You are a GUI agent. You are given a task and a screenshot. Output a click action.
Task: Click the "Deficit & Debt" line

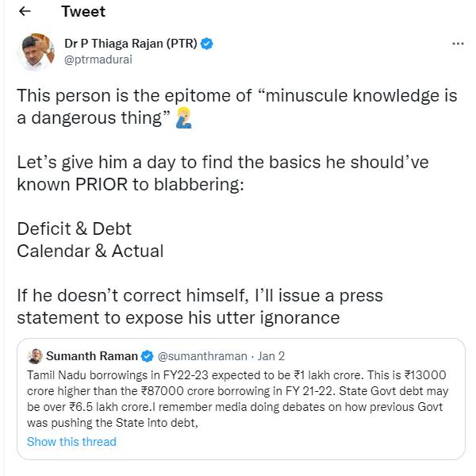(75, 228)
